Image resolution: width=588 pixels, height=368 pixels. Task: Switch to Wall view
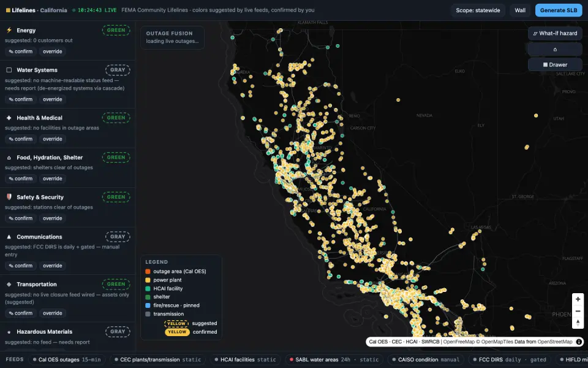click(x=520, y=10)
